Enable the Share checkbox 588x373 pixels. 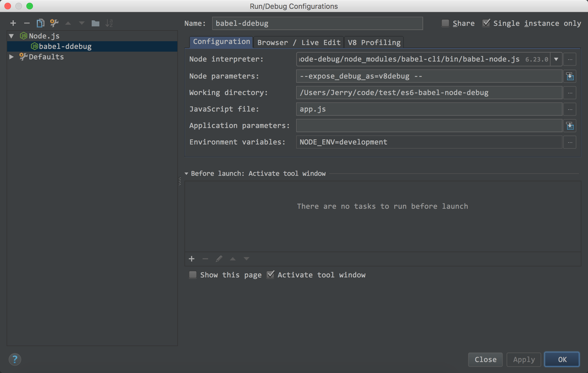pyautogui.click(x=445, y=23)
